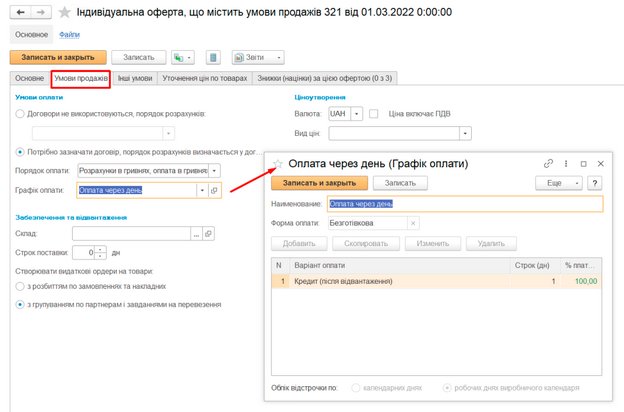The height and width of the screenshot is (412, 624).
Task: Open the Склад field's open-form icon
Action: click(x=208, y=234)
